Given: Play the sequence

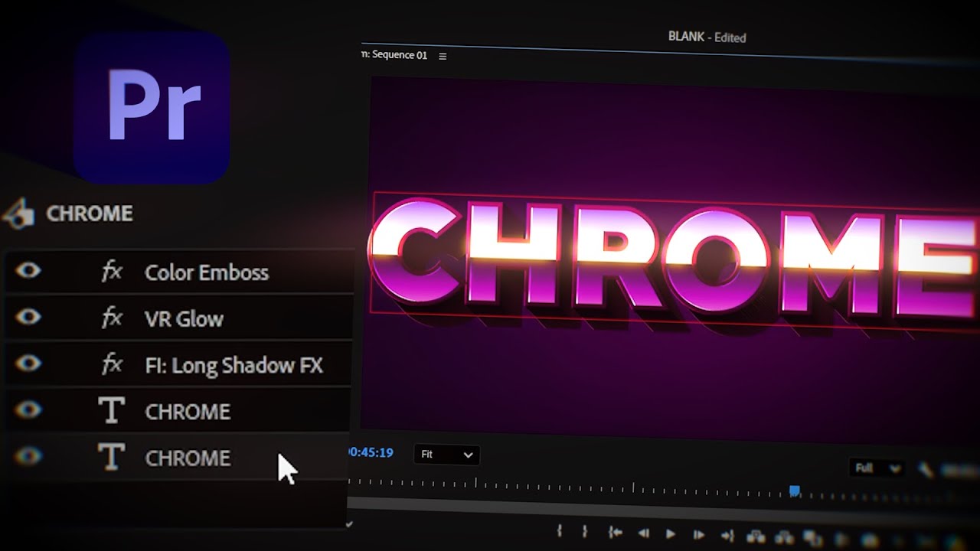Looking at the screenshot, I should (x=671, y=534).
